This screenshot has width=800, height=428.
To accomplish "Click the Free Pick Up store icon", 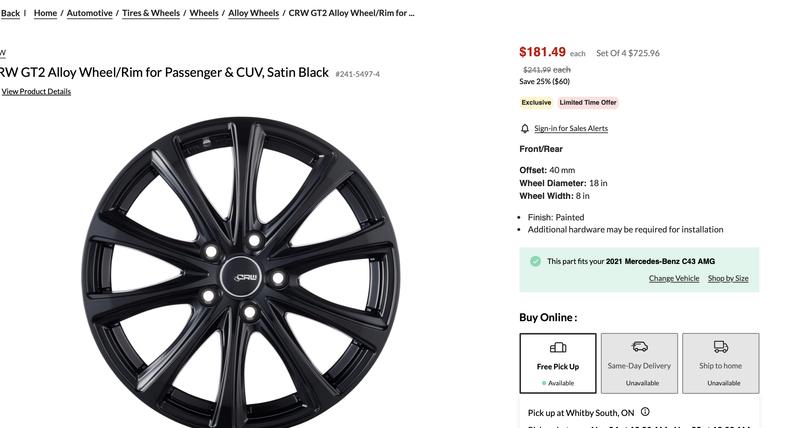I will pos(558,347).
